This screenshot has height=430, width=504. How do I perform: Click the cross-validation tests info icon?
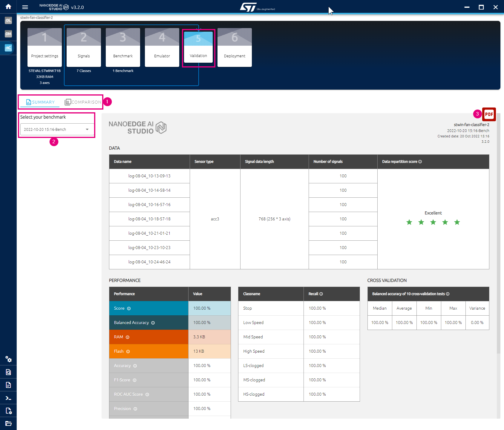(x=448, y=294)
